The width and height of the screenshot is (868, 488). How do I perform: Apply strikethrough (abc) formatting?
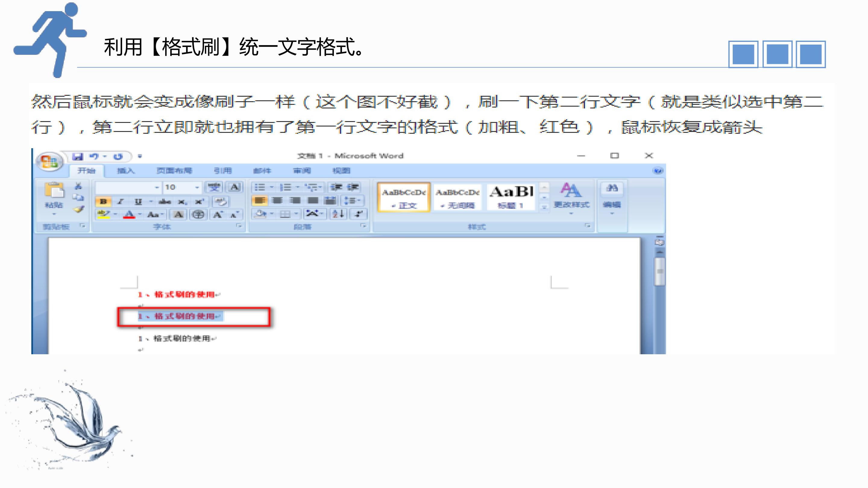[x=165, y=202]
